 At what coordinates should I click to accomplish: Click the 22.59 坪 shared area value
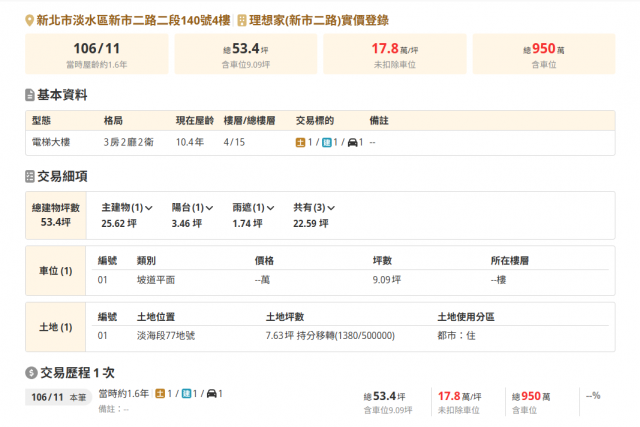311,223
